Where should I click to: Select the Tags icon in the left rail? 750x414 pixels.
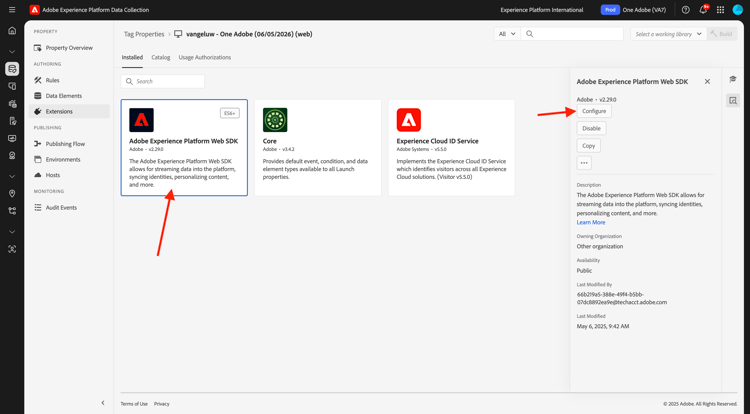pos(12,69)
